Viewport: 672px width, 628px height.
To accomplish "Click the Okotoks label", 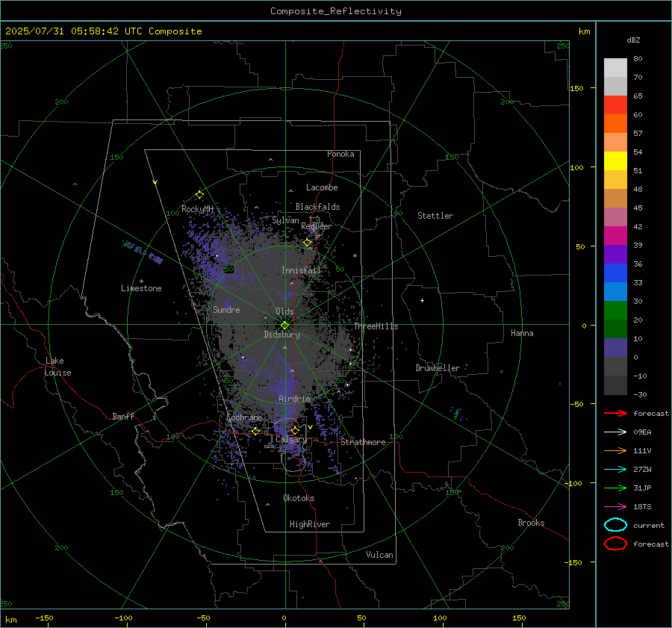I will 299,498.
